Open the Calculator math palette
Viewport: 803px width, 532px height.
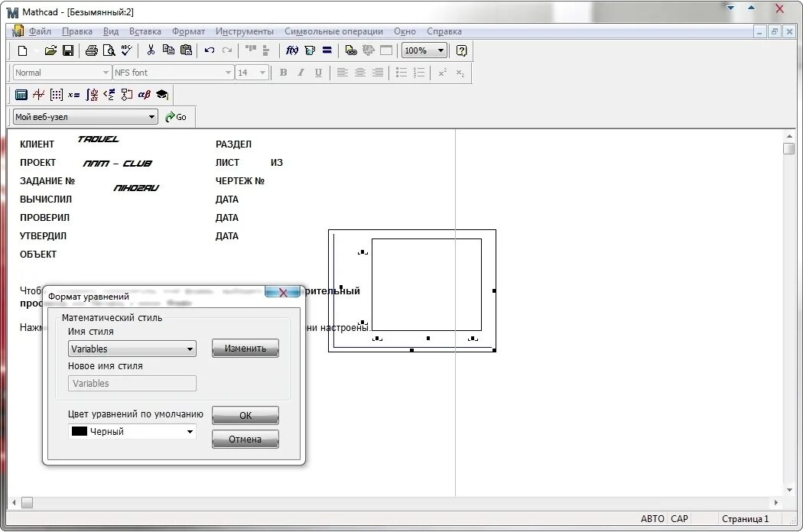[x=21, y=94]
